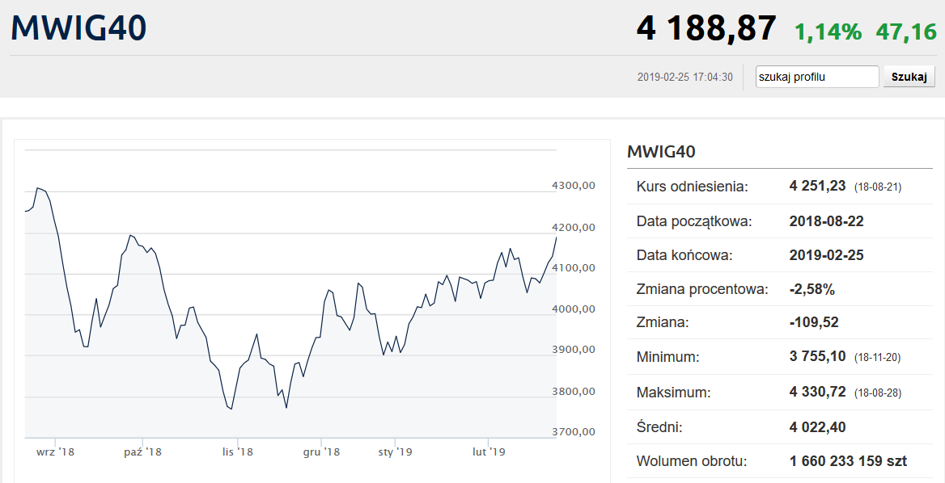Click the Szukaj button
The image size is (945, 483).
click(x=909, y=77)
